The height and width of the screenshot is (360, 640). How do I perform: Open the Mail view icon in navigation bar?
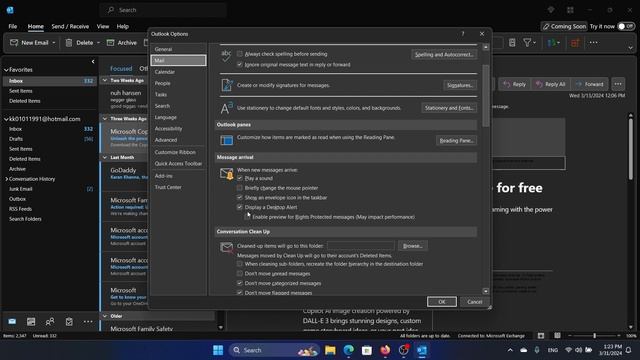point(12,322)
